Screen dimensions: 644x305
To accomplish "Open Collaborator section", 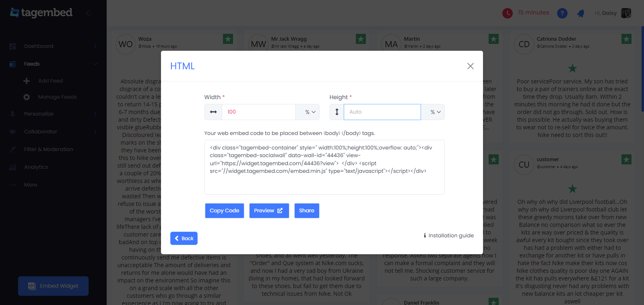I will coord(41,132).
